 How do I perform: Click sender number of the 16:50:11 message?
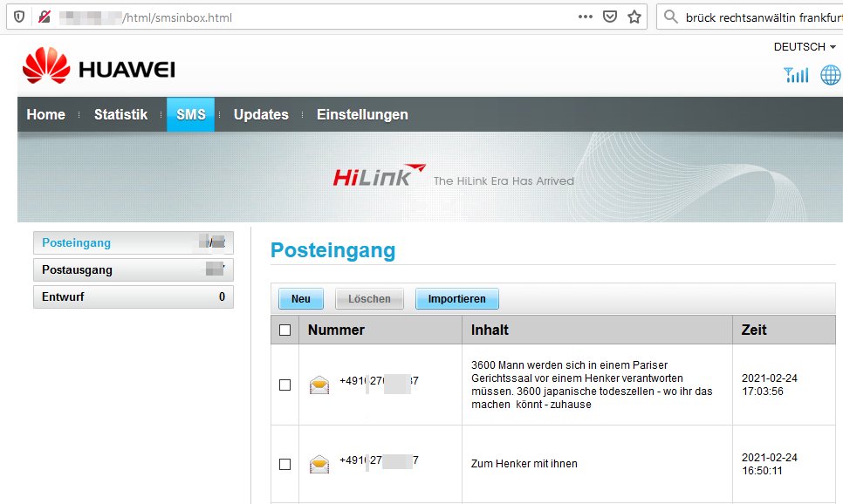379,460
